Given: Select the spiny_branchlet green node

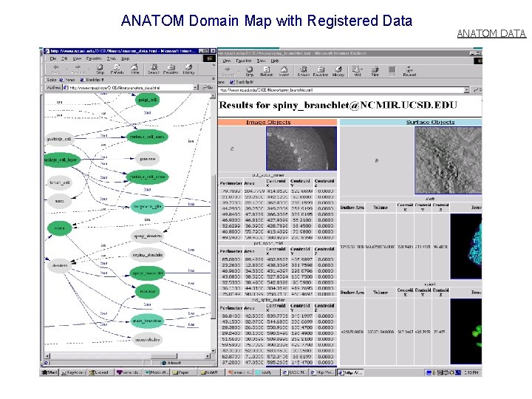Looking at the screenshot, I should click(147, 273).
